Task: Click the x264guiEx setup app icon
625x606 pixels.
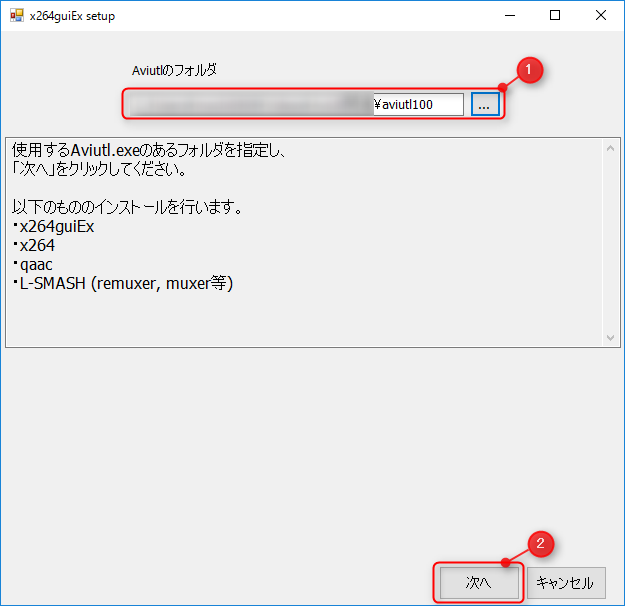Action: coord(17,16)
